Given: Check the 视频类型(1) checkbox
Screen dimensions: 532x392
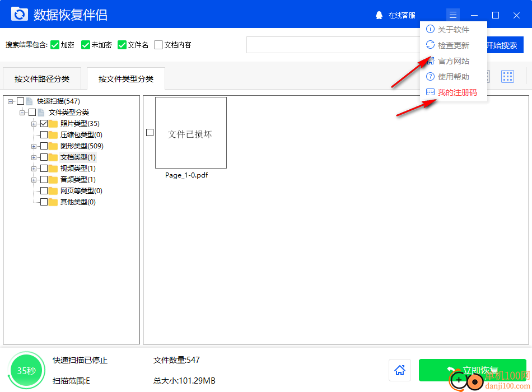Looking at the screenshot, I should tap(44, 168).
